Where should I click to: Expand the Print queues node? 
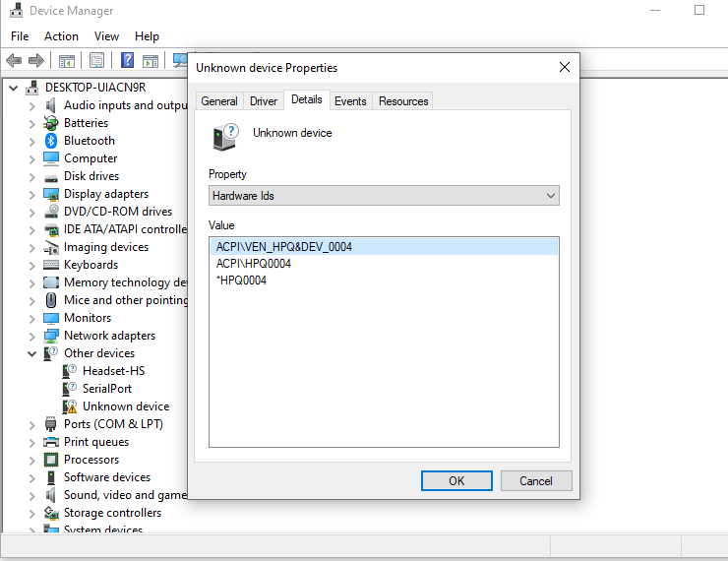point(31,443)
